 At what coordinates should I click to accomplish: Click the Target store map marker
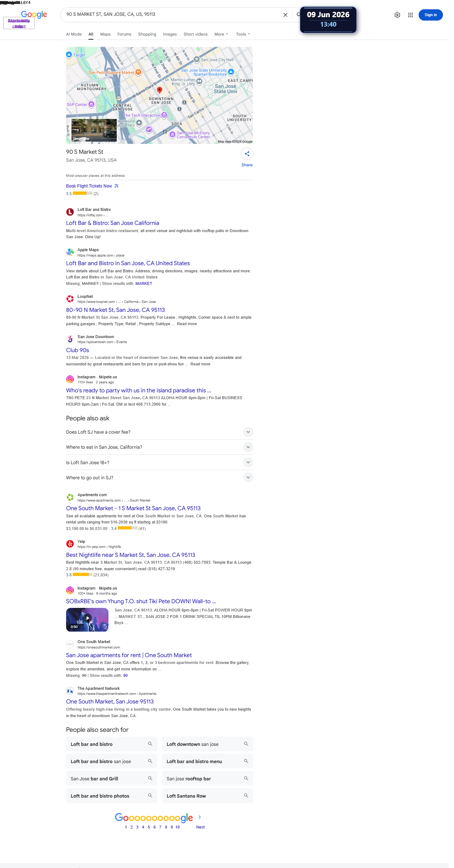[x=69, y=55]
